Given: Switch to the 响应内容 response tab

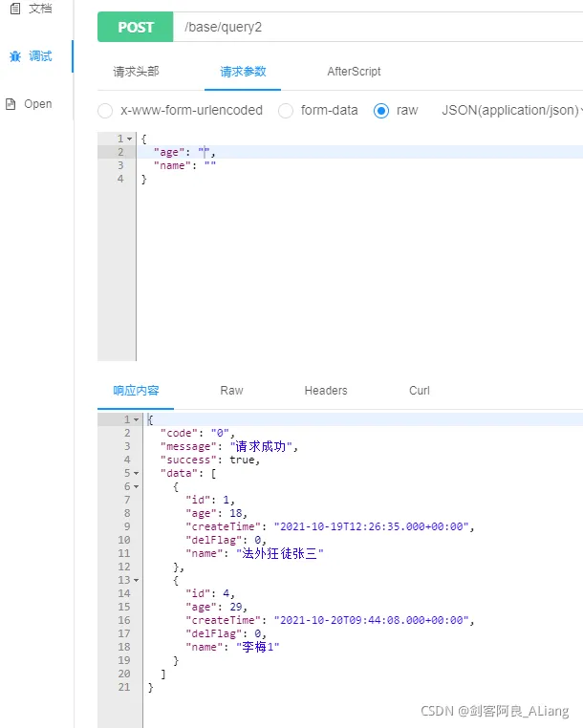Looking at the screenshot, I should pos(136,391).
